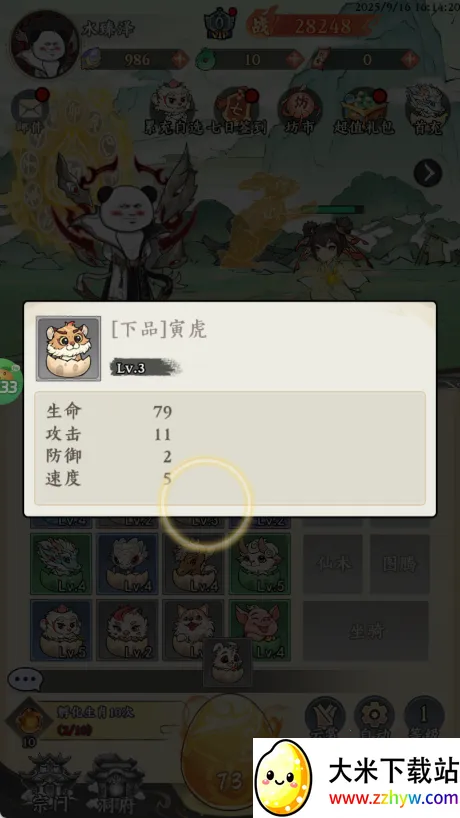Select the 仙木 slot tab

(333, 563)
